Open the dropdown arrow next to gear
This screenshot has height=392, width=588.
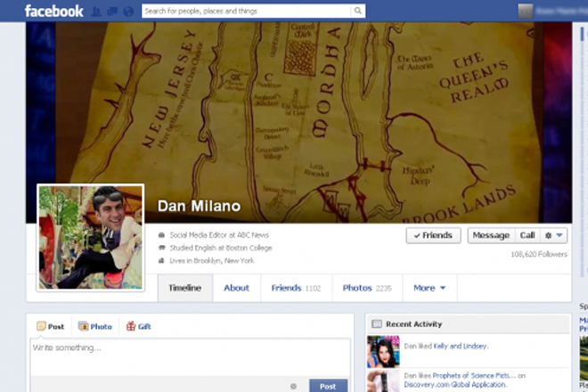559,235
